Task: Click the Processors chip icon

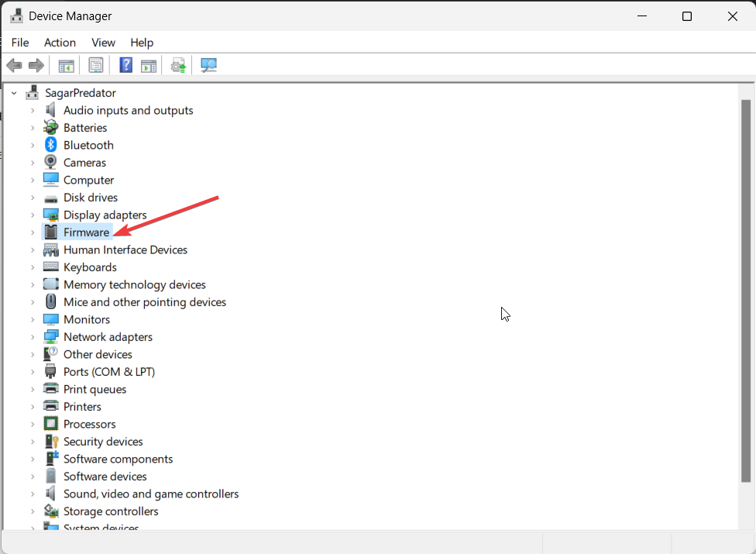Action: point(50,423)
